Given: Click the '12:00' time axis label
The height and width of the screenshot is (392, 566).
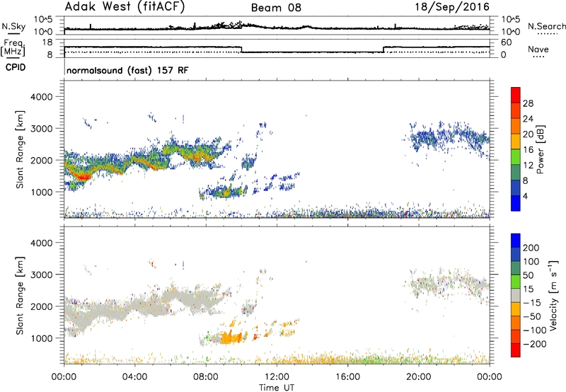Looking at the screenshot, I should (x=277, y=377).
